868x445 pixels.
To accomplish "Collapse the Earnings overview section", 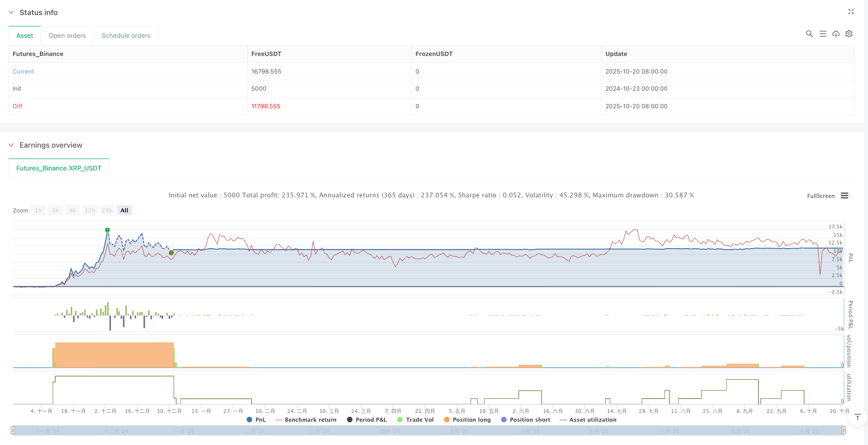I will pos(11,145).
